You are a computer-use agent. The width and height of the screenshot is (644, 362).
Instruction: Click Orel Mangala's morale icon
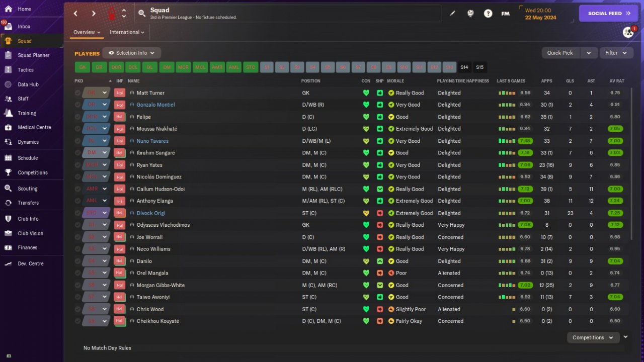[x=391, y=273]
